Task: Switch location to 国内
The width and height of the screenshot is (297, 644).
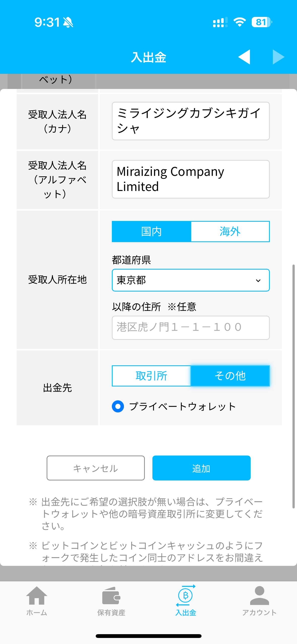Action: (151, 232)
